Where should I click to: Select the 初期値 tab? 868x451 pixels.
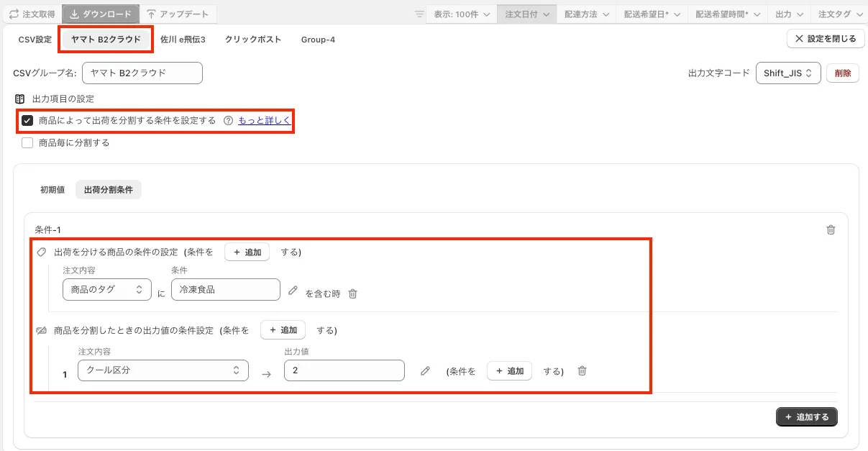pyautogui.click(x=52, y=190)
